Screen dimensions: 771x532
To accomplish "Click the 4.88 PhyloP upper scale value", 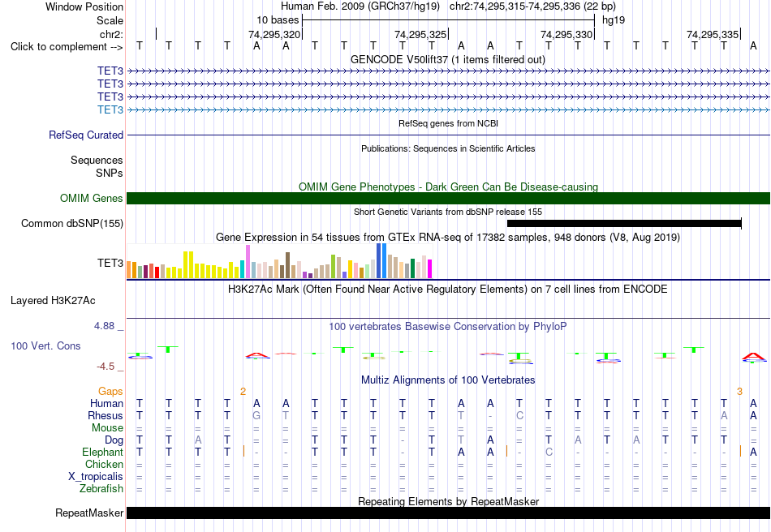I will pos(104,326).
